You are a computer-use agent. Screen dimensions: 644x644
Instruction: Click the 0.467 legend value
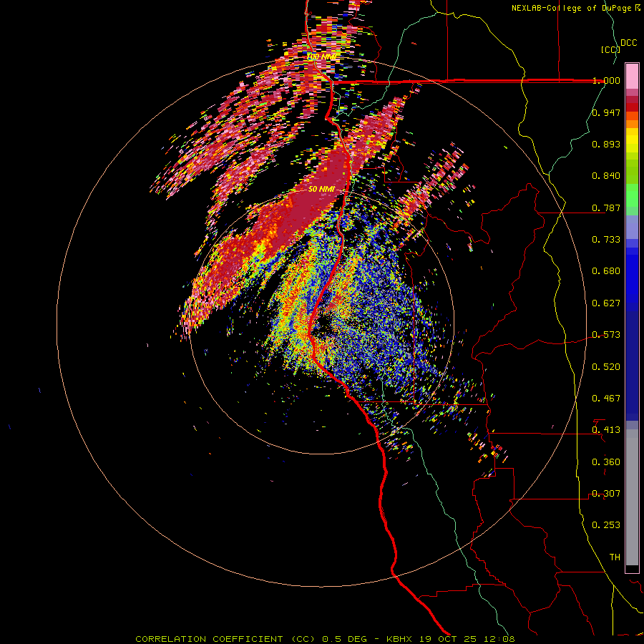point(606,399)
